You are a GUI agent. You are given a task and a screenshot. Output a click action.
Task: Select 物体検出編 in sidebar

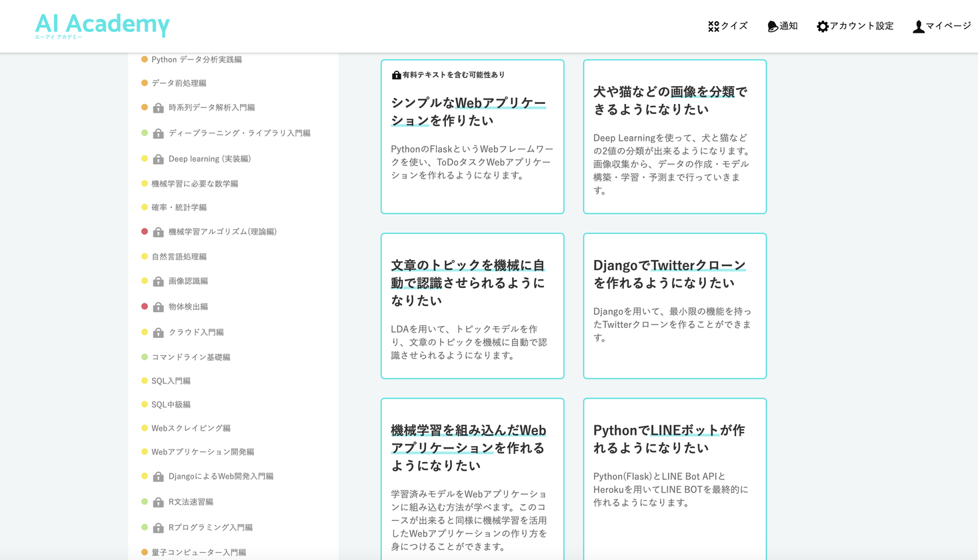[x=188, y=307]
